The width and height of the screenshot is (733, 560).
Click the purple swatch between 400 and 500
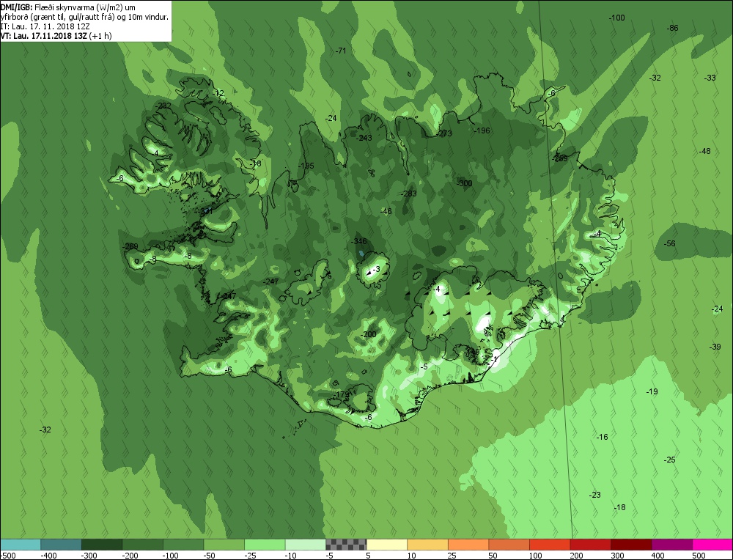[671, 545]
